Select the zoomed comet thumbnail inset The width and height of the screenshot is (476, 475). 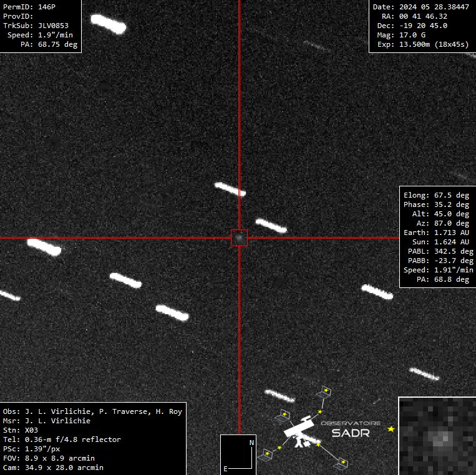coord(437,436)
